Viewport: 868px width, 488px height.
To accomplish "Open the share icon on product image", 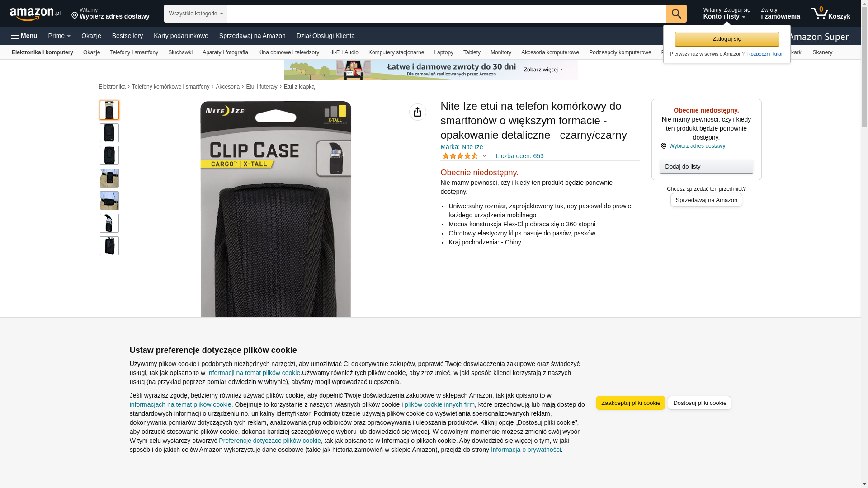I will click(x=417, y=112).
